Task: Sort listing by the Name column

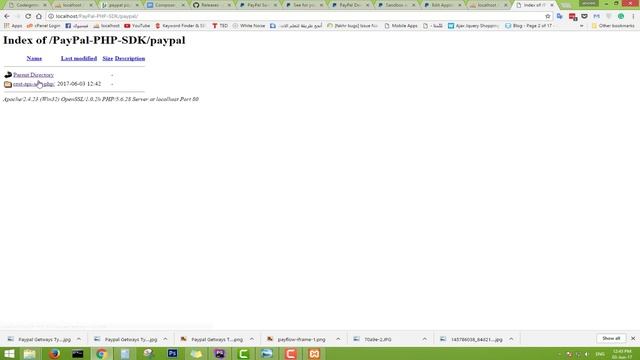Action: pos(34,58)
